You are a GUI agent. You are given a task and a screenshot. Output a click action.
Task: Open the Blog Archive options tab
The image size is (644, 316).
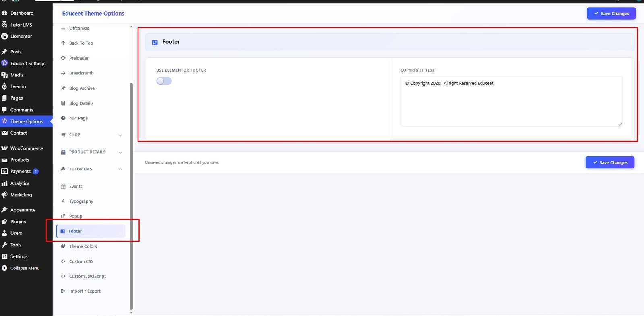(x=91, y=88)
